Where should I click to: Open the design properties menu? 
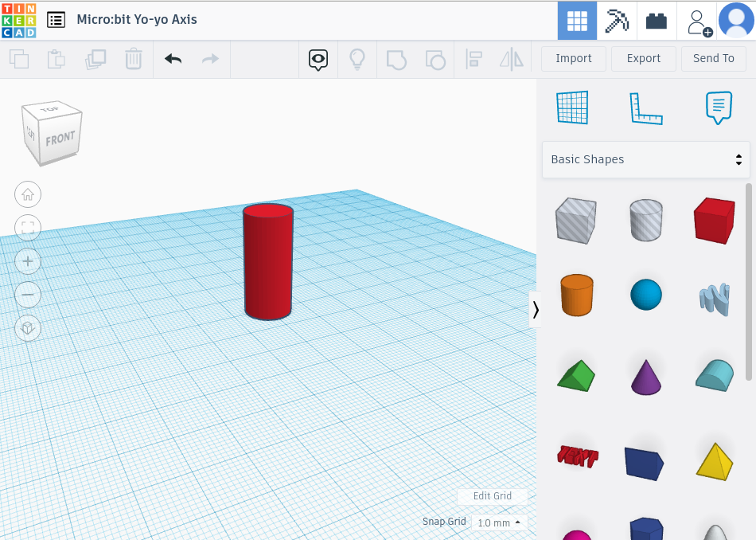pos(55,19)
